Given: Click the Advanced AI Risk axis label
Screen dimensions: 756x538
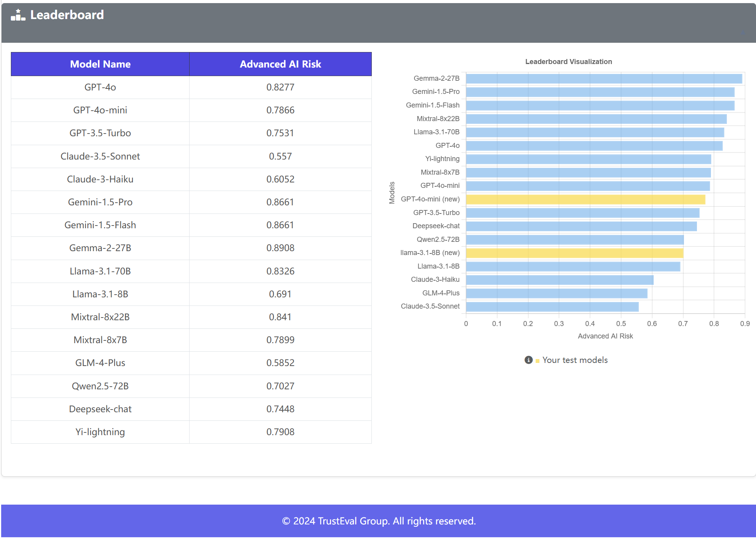Looking at the screenshot, I should click(x=605, y=336).
